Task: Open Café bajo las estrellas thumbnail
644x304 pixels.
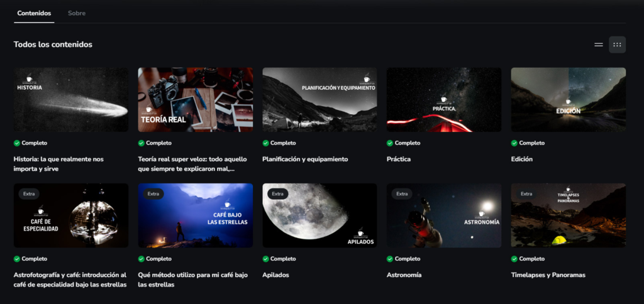Action: click(x=196, y=215)
